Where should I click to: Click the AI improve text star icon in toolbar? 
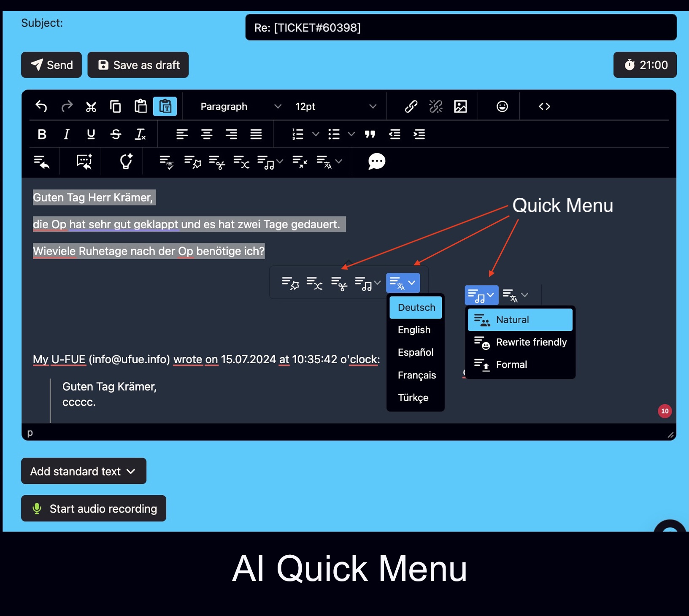coord(192,162)
